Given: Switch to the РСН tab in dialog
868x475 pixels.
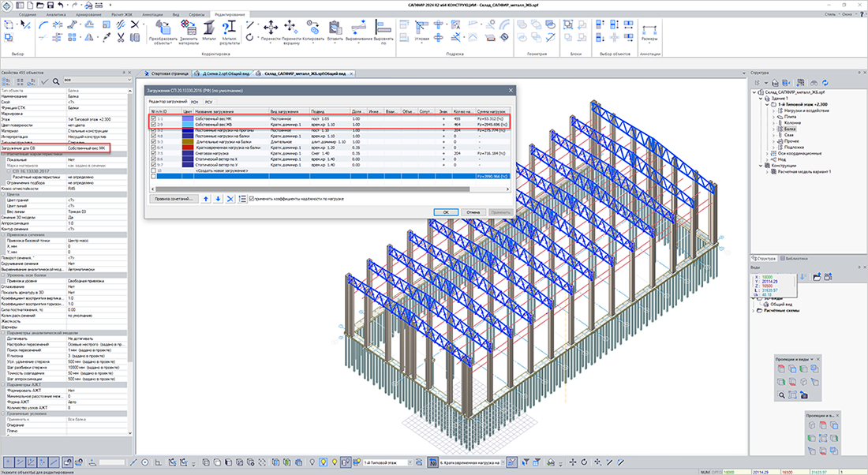Looking at the screenshot, I should pos(194,102).
